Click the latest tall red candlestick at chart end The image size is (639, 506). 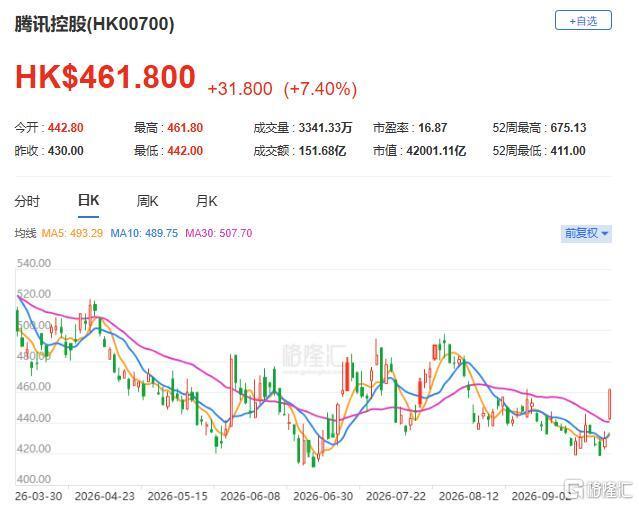coord(610,404)
